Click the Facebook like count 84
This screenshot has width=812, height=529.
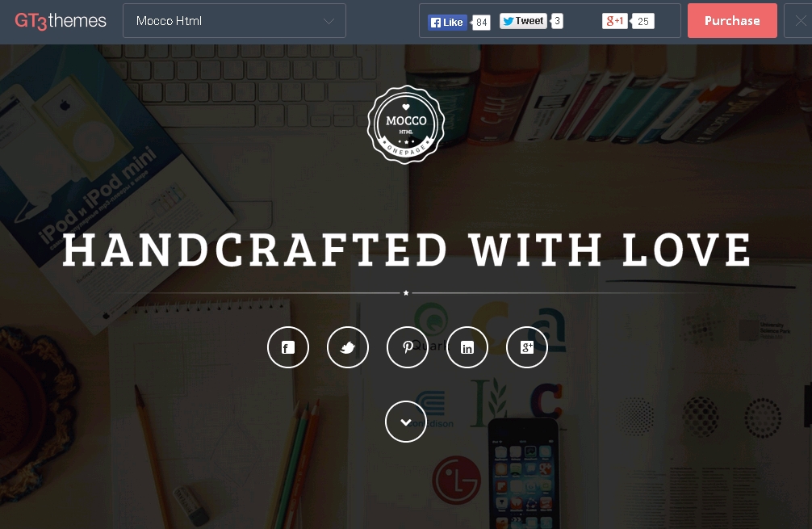[x=482, y=23]
